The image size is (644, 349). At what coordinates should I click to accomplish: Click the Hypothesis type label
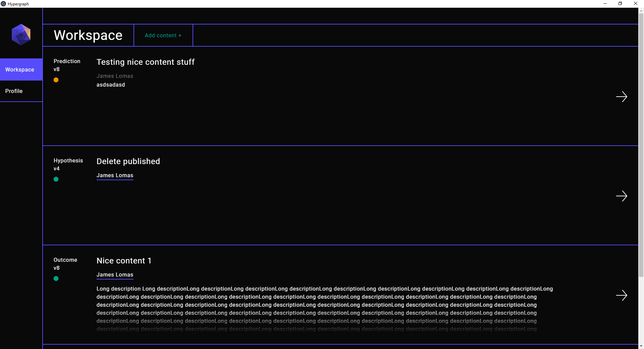68,160
